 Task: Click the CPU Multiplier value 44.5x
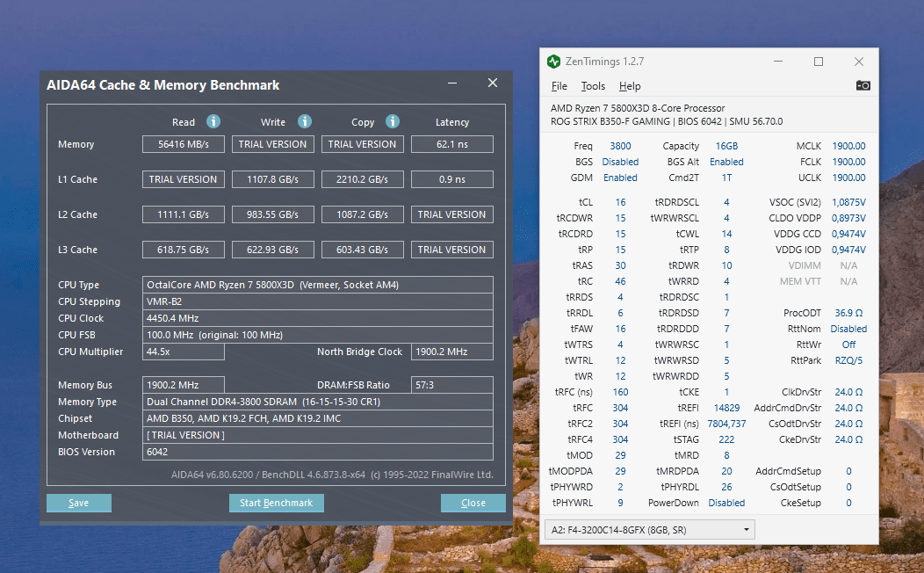tap(184, 352)
